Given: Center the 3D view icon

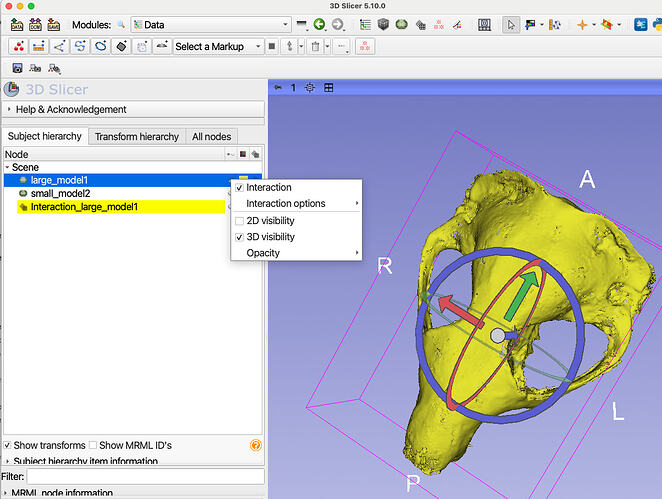Looking at the screenshot, I should [x=310, y=88].
